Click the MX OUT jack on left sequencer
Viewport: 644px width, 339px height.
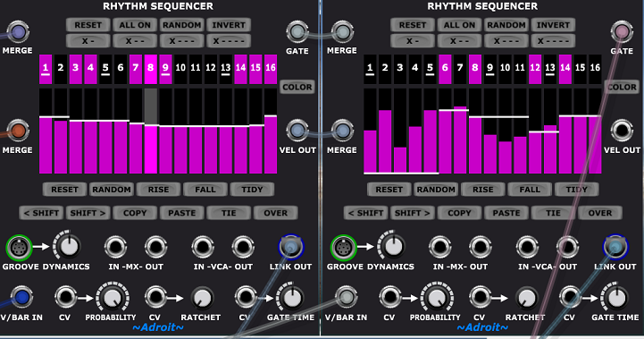(155, 247)
